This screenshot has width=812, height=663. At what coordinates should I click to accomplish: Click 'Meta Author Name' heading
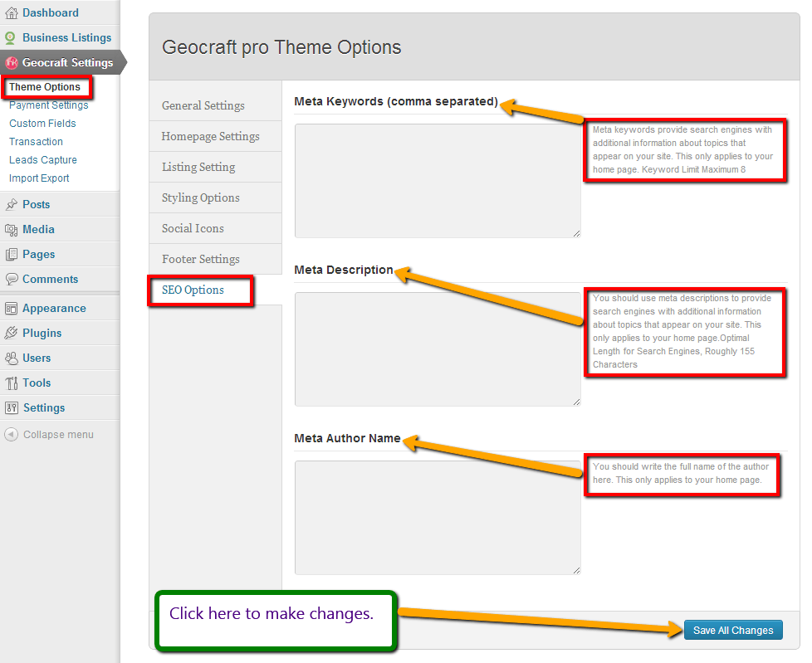(347, 438)
